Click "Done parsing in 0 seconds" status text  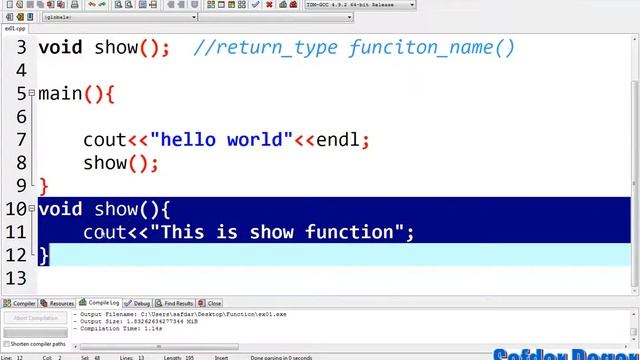pyautogui.click(x=281, y=358)
